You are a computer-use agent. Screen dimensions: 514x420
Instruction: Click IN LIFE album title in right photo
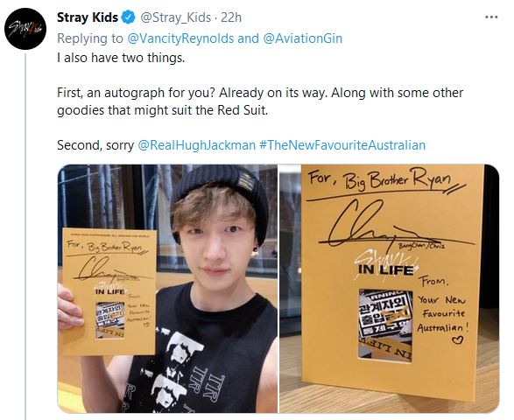point(385,270)
